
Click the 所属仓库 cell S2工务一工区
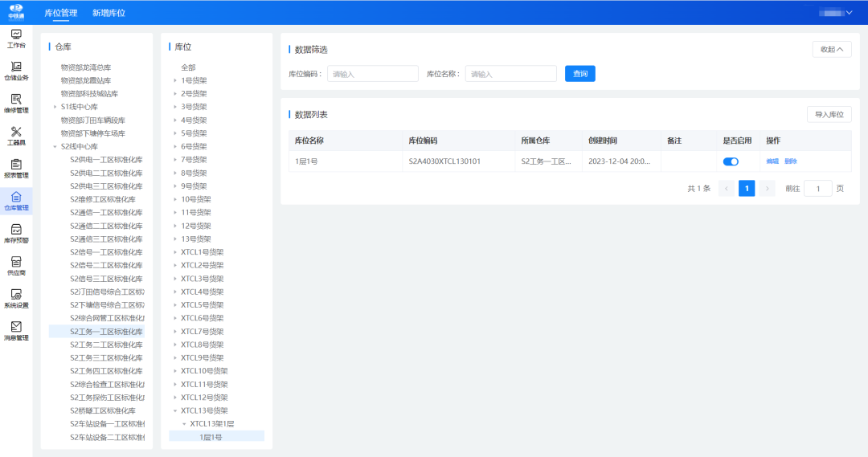pyautogui.click(x=546, y=161)
